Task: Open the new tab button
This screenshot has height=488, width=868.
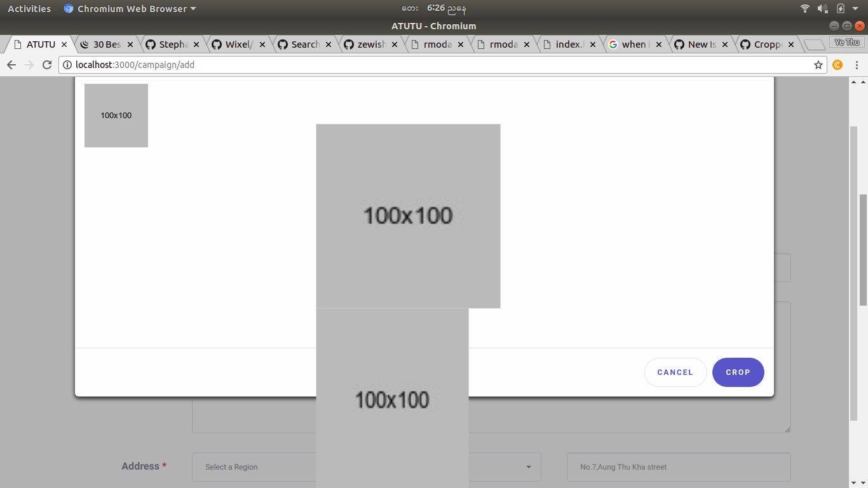Action: [814, 44]
